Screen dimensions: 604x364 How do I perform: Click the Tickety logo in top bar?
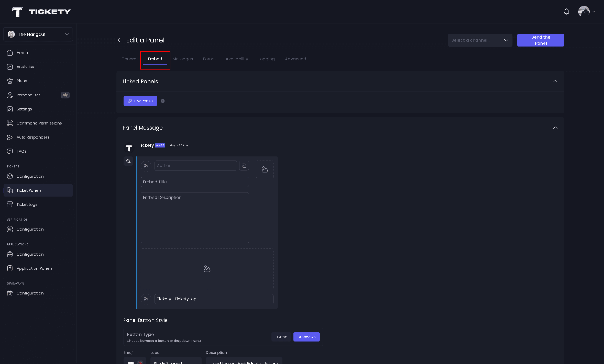click(x=41, y=12)
